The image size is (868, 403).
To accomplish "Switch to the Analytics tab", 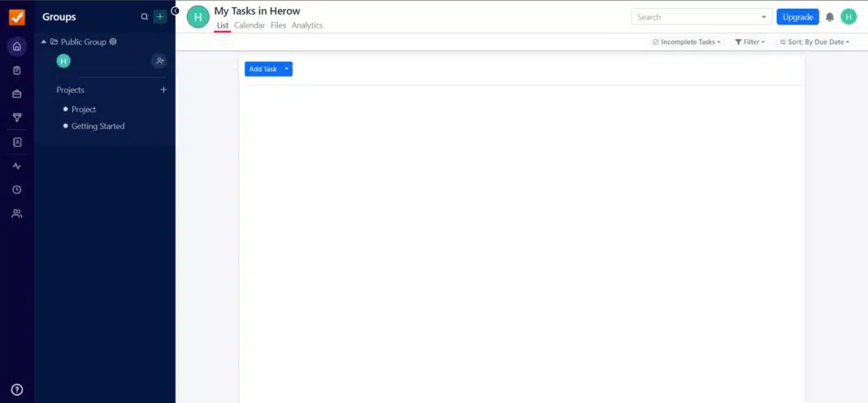I will (x=307, y=26).
